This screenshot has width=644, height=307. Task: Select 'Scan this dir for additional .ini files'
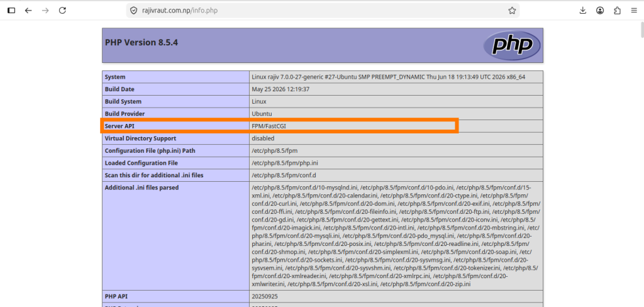[154, 176]
